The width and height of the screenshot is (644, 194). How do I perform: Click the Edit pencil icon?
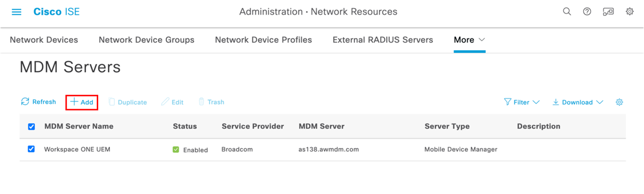pyautogui.click(x=165, y=102)
